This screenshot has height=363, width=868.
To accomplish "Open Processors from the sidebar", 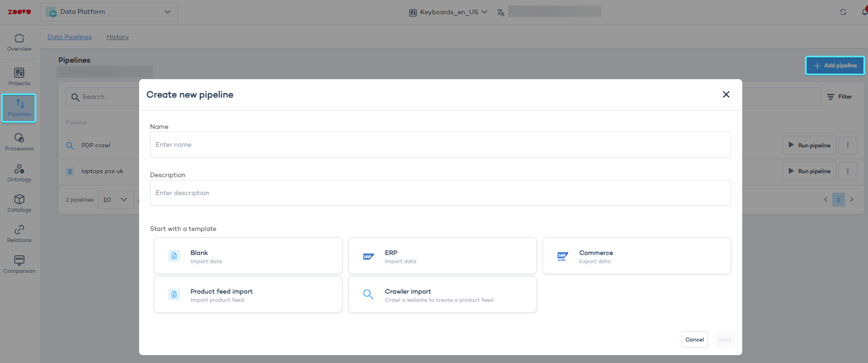I will pos(19,142).
